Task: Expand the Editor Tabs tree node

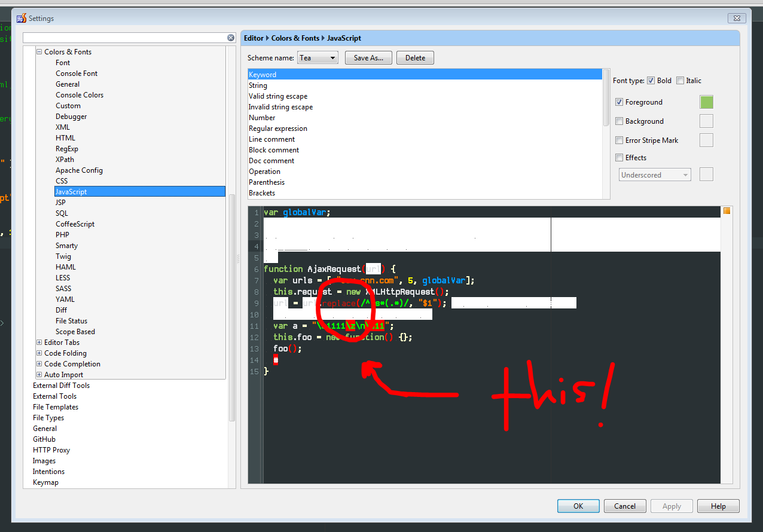Action: 39,343
